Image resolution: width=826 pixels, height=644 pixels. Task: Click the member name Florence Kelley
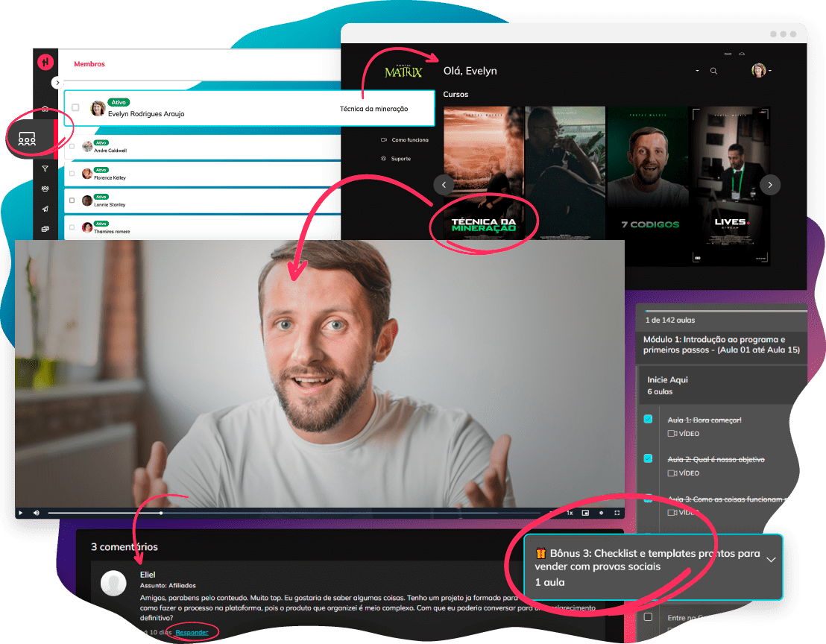coord(110,178)
